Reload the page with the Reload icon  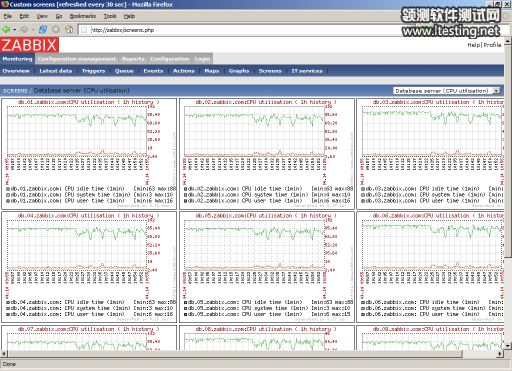pyautogui.click(x=43, y=30)
